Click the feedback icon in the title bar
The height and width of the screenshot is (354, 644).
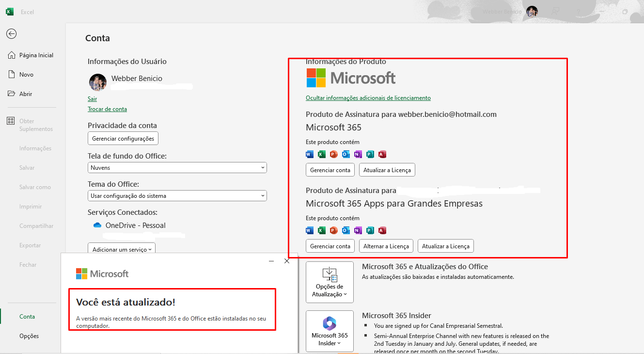click(556, 12)
